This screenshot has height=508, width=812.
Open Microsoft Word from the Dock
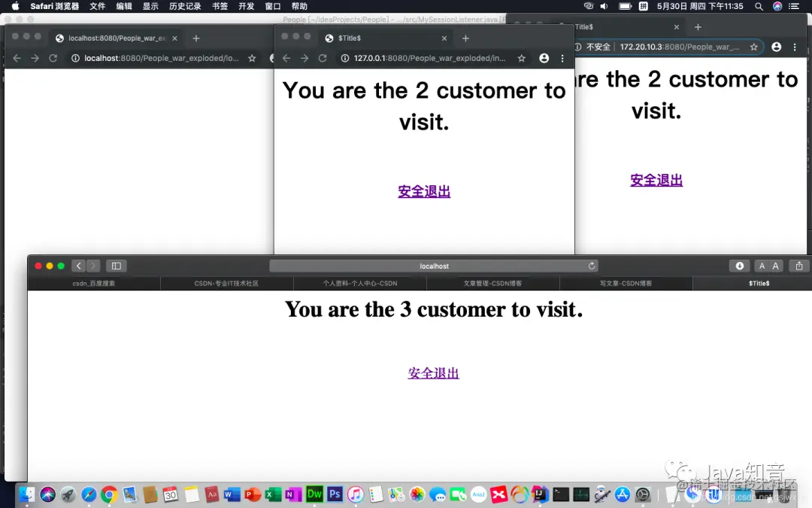pos(232,494)
